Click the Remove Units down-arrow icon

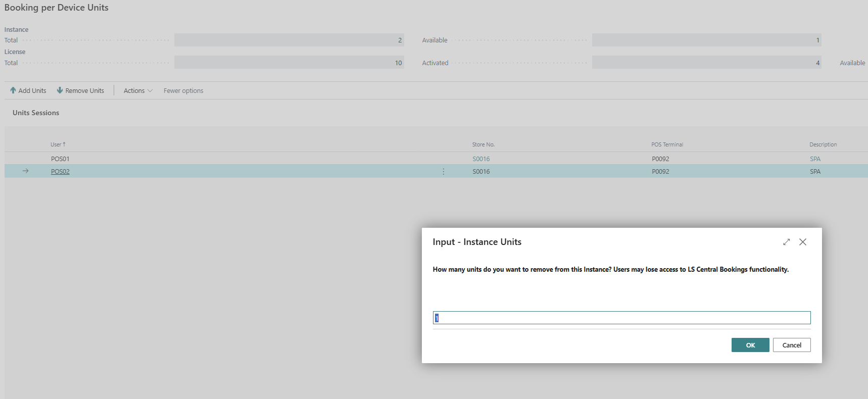coord(60,90)
